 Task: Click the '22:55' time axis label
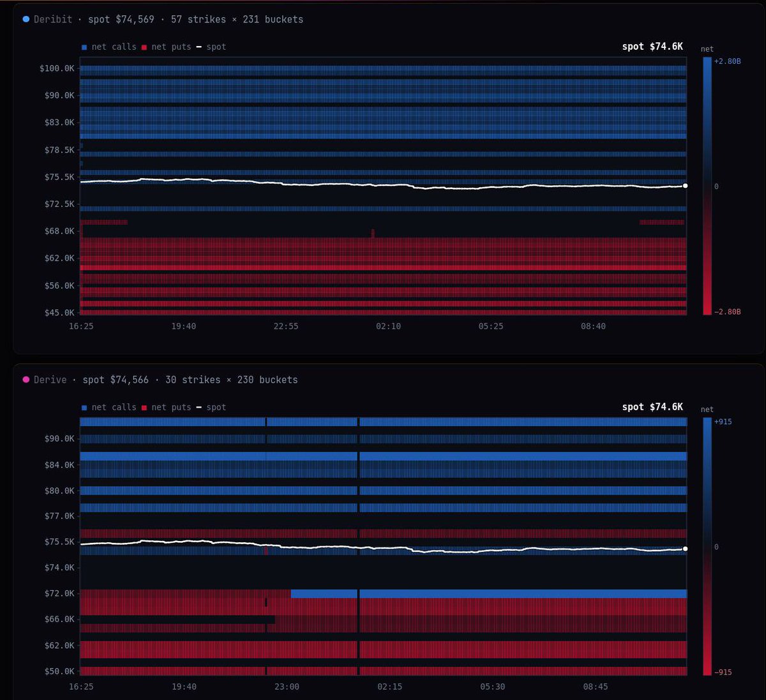point(286,326)
